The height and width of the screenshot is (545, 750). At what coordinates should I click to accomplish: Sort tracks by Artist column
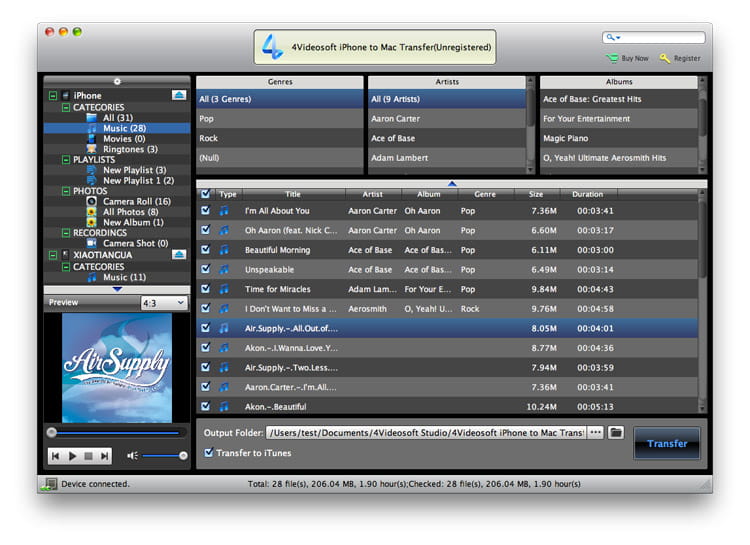pyautogui.click(x=373, y=194)
